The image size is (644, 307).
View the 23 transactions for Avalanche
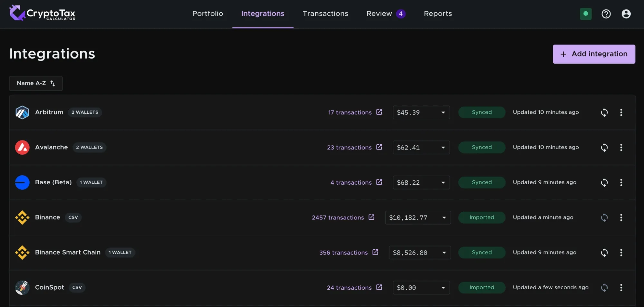point(349,148)
